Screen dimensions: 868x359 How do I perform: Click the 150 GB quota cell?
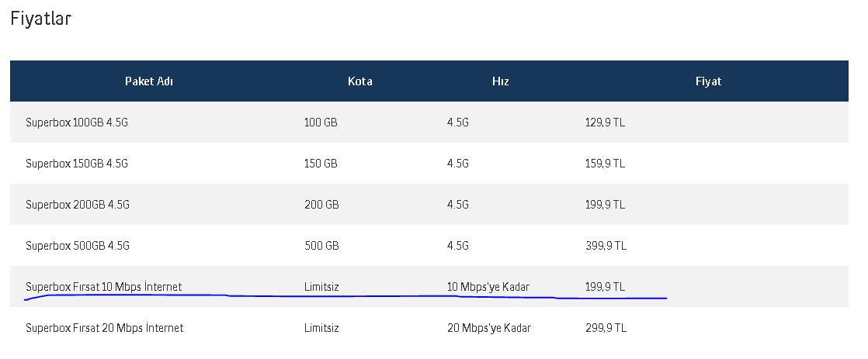tap(321, 164)
